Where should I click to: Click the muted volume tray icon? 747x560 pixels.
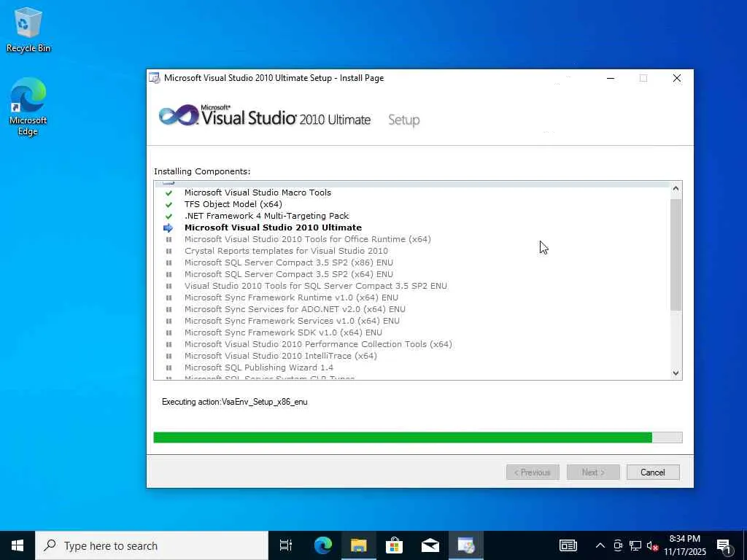(652, 546)
